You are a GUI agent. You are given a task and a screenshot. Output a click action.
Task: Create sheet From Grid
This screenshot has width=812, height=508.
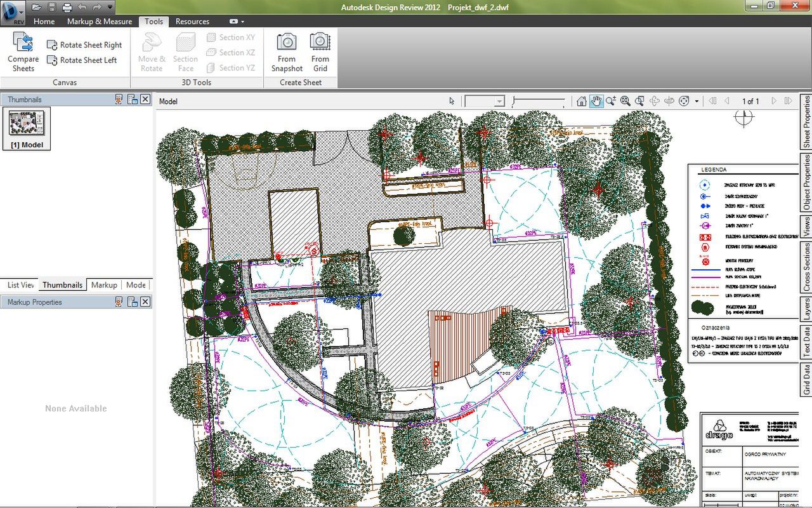click(x=320, y=52)
